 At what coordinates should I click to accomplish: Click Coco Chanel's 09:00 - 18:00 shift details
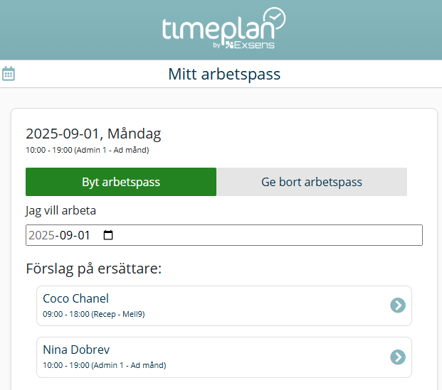click(94, 314)
